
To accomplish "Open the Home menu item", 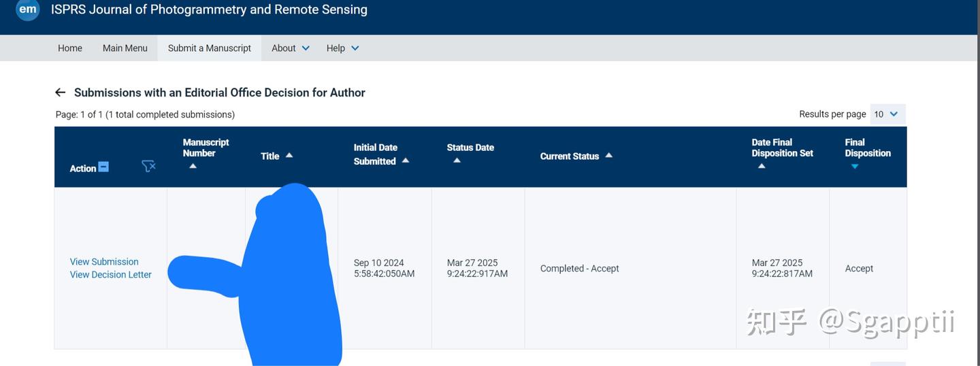I will (x=70, y=48).
